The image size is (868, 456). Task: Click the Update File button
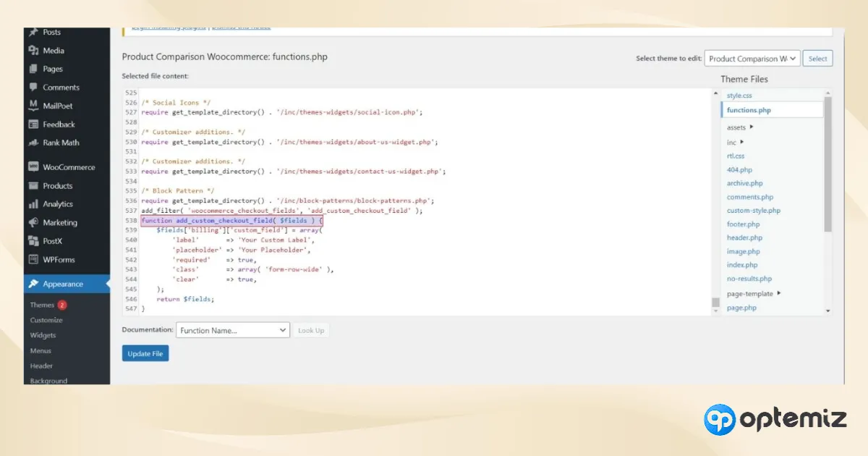click(x=145, y=353)
